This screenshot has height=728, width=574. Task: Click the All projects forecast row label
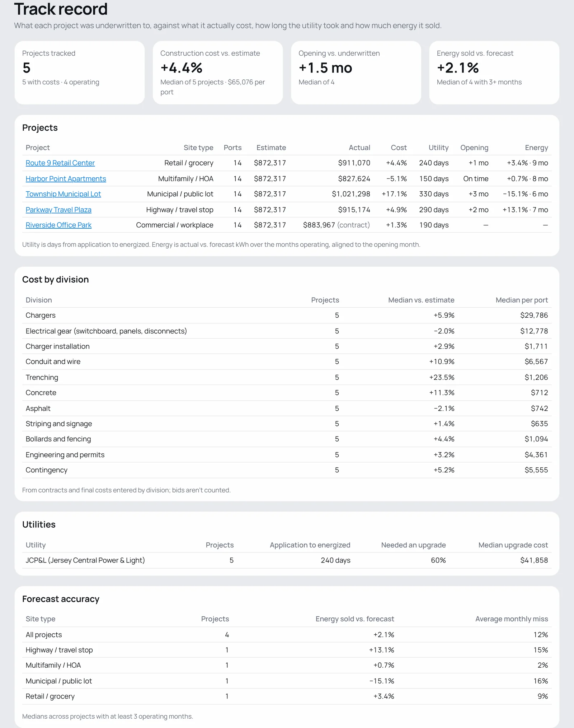(x=44, y=635)
